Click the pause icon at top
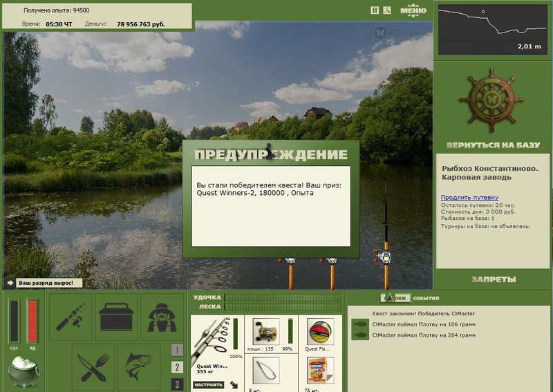This screenshot has height=392, width=553. tap(375, 10)
